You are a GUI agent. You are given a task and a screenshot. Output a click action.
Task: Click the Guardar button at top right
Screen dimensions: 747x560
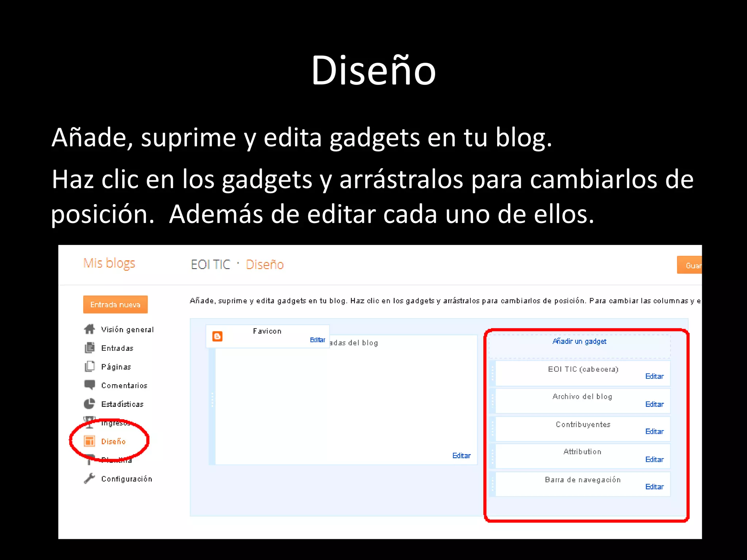click(x=689, y=265)
